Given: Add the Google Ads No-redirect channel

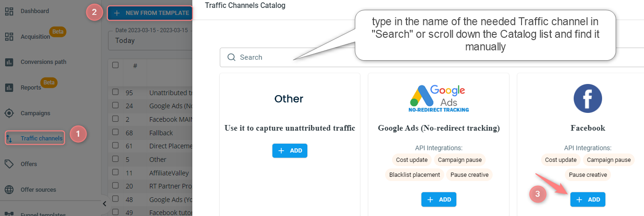Looking at the screenshot, I should click(x=439, y=199).
